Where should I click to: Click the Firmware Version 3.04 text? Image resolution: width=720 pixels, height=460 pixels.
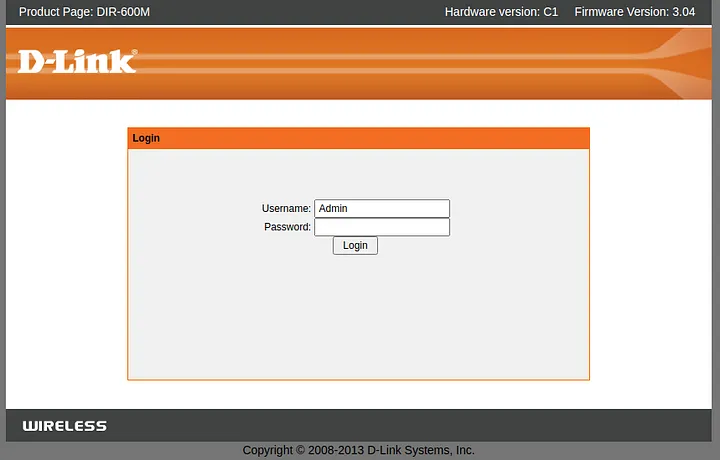[635, 12]
